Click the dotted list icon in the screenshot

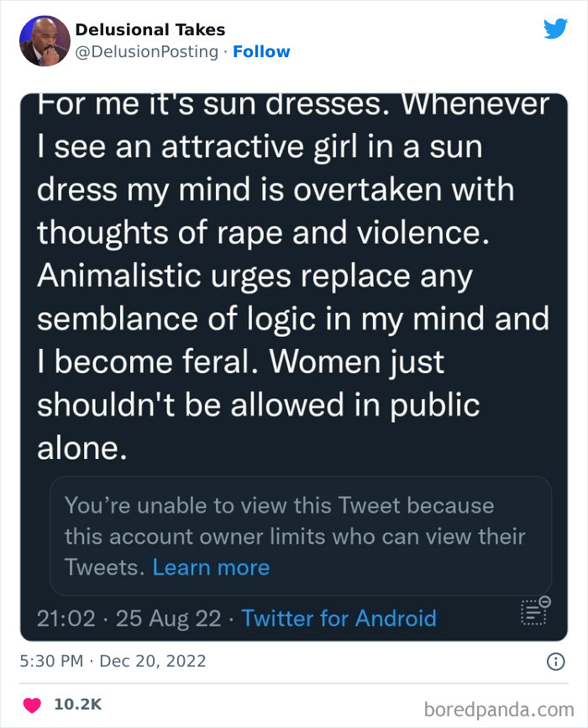tap(533, 614)
